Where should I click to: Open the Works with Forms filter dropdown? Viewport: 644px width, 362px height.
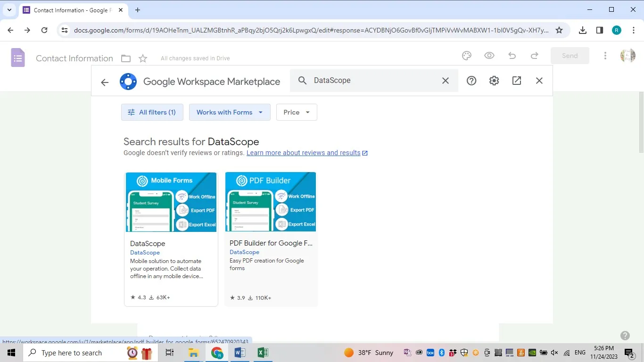point(229,112)
